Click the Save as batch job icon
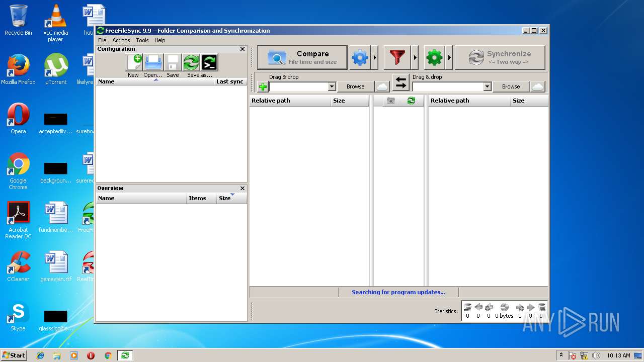 209,62
